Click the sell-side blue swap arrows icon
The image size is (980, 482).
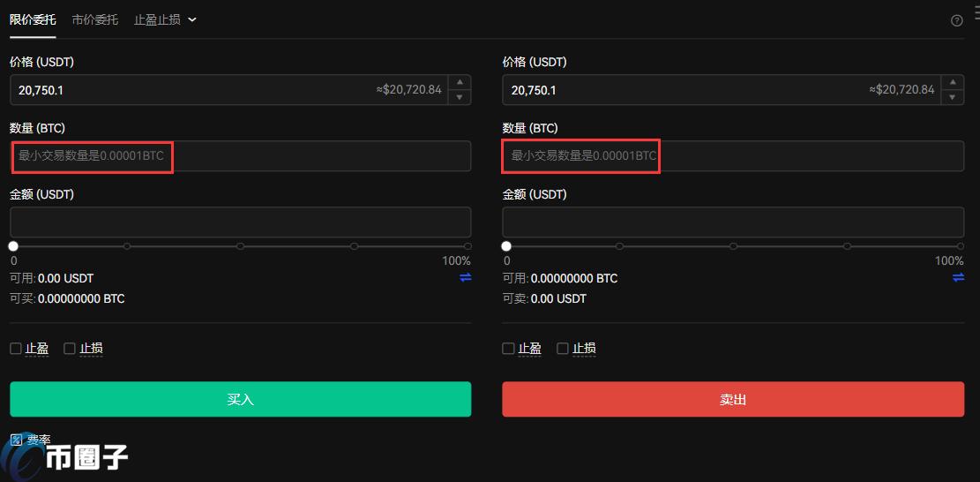(x=958, y=277)
